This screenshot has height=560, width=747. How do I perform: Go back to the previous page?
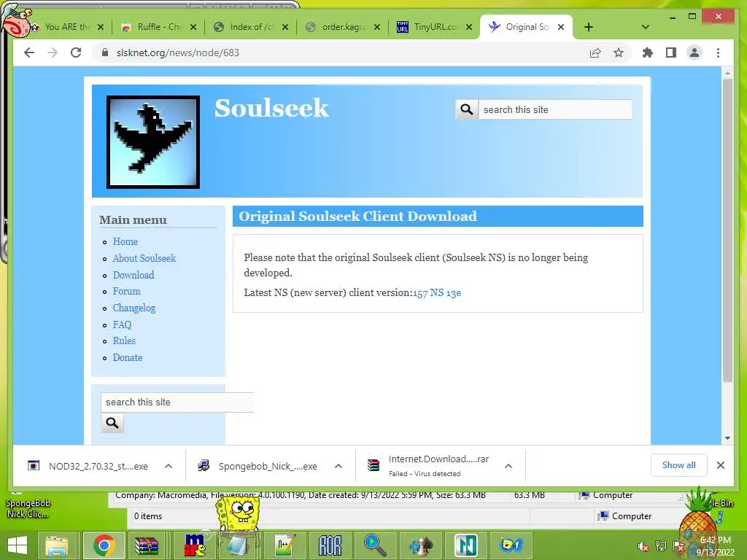click(29, 52)
